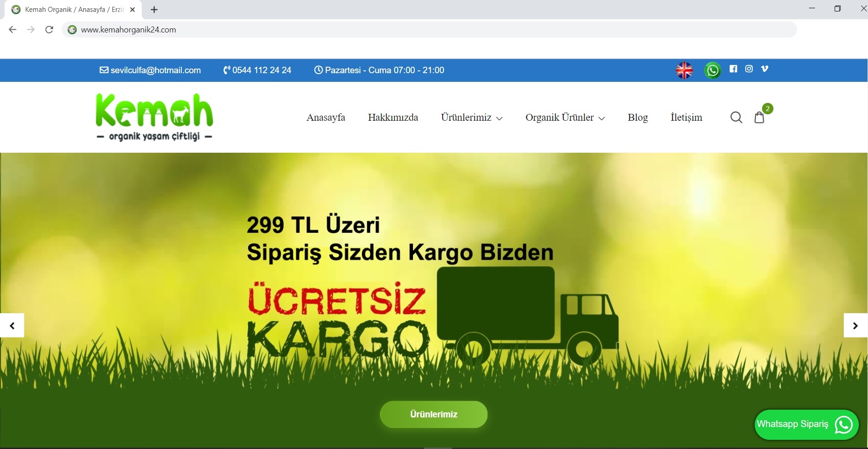Expand the Ürünlerimiz dropdown menu

471,118
